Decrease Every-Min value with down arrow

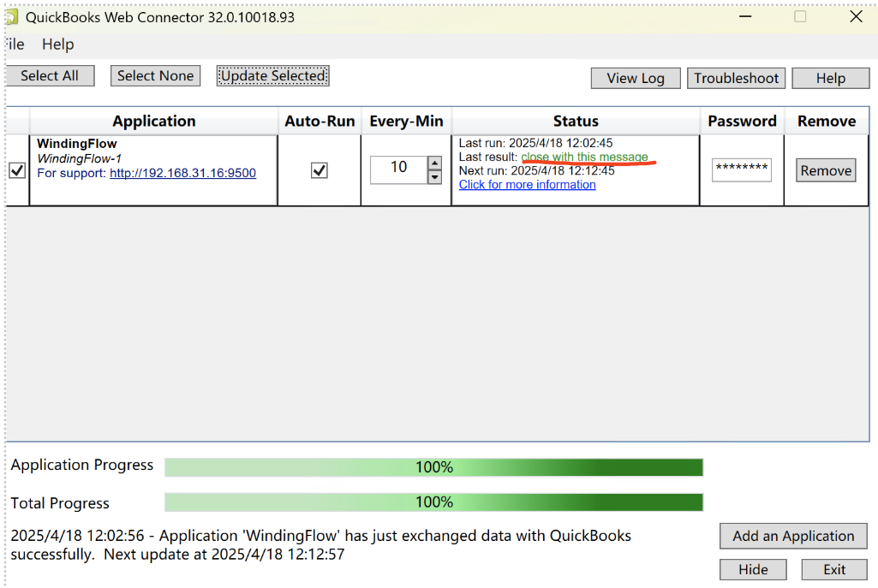434,177
